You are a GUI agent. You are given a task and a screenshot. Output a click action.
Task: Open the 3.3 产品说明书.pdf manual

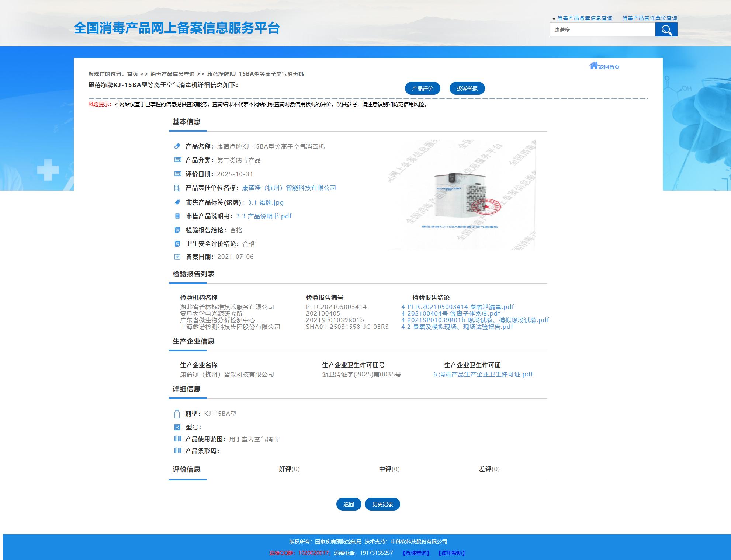[x=264, y=216]
